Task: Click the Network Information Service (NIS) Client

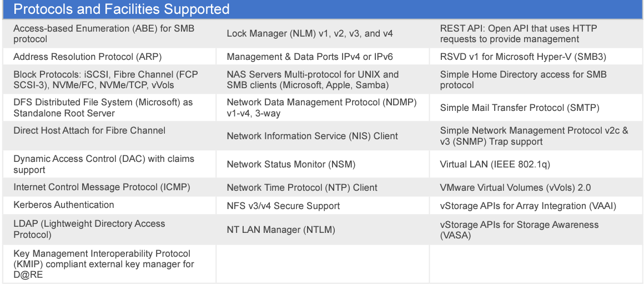Action: click(x=312, y=136)
